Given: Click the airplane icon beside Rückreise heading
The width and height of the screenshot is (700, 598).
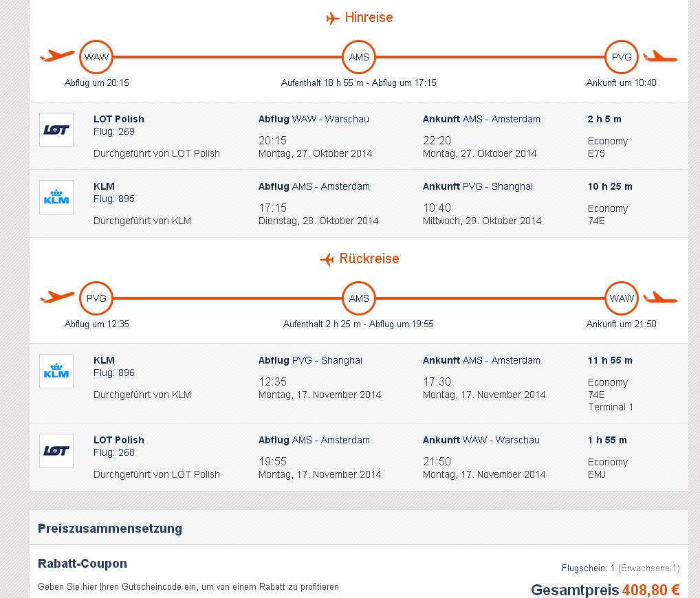Looking at the screenshot, I should tap(327, 259).
